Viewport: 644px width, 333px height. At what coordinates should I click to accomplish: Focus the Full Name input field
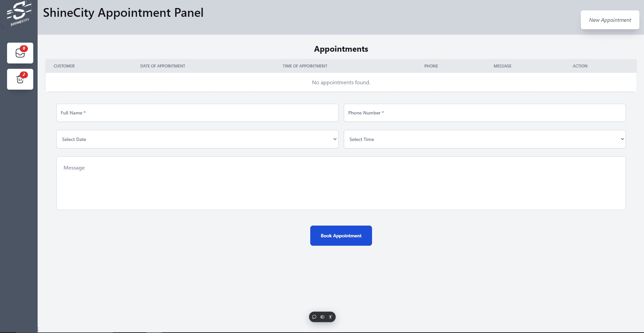197,113
